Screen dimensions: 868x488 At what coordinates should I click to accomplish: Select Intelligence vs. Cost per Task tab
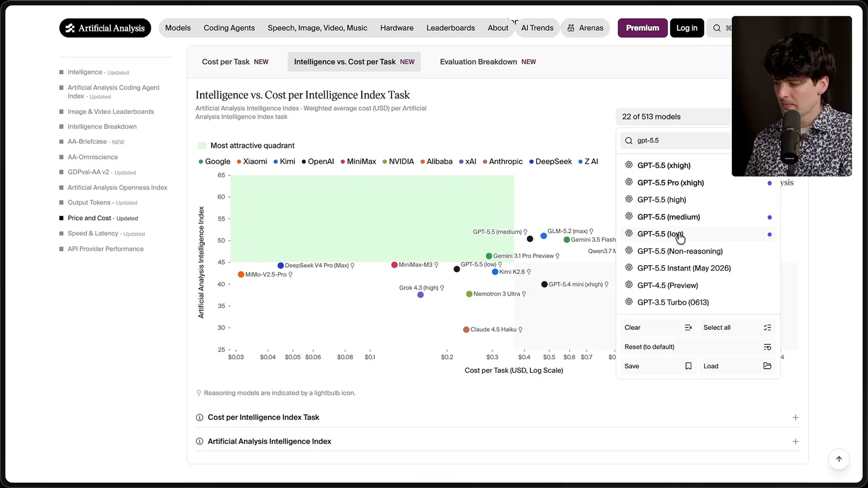354,62
